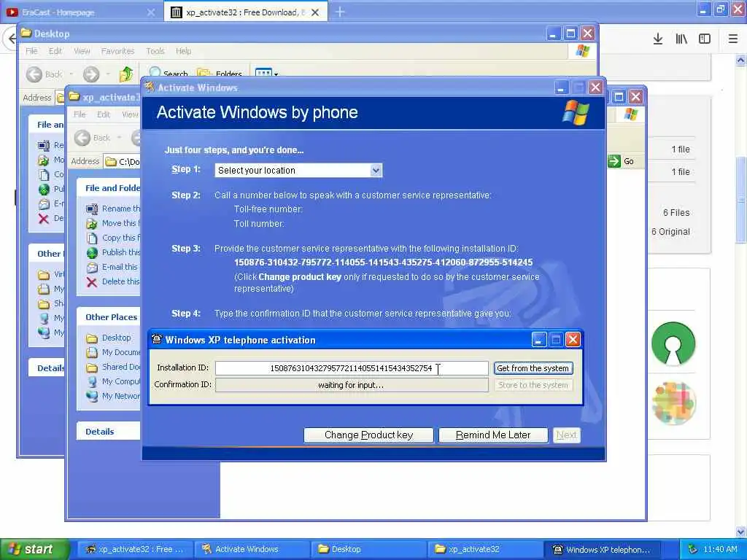Click Rename this file task icon

(x=92, y=209)
